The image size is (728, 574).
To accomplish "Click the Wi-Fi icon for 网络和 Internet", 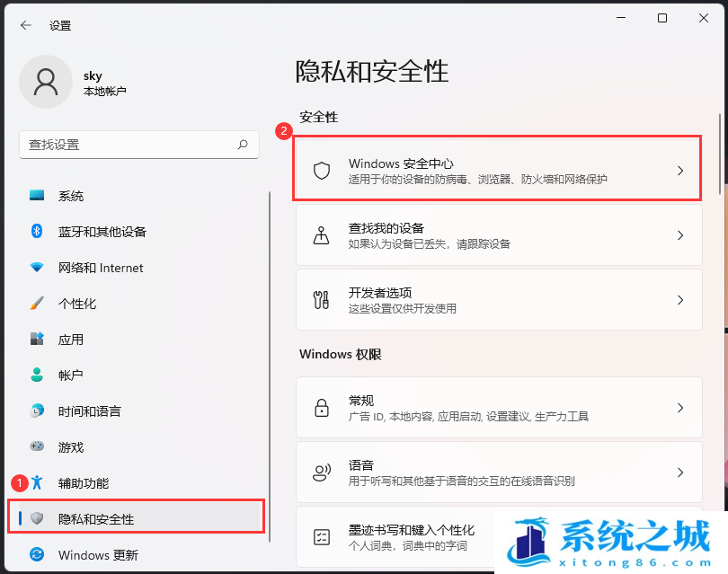I will coord(37,268).
